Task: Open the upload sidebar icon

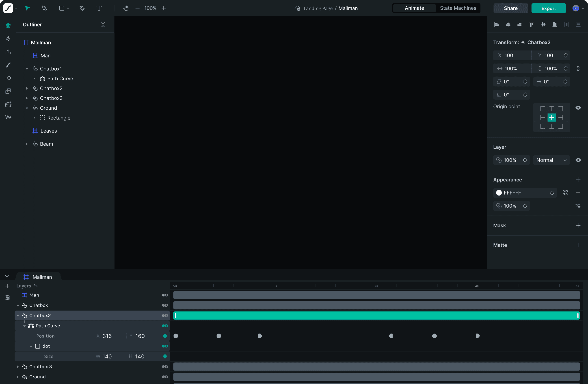Action: pyautogui.click(x=8, y=52)
